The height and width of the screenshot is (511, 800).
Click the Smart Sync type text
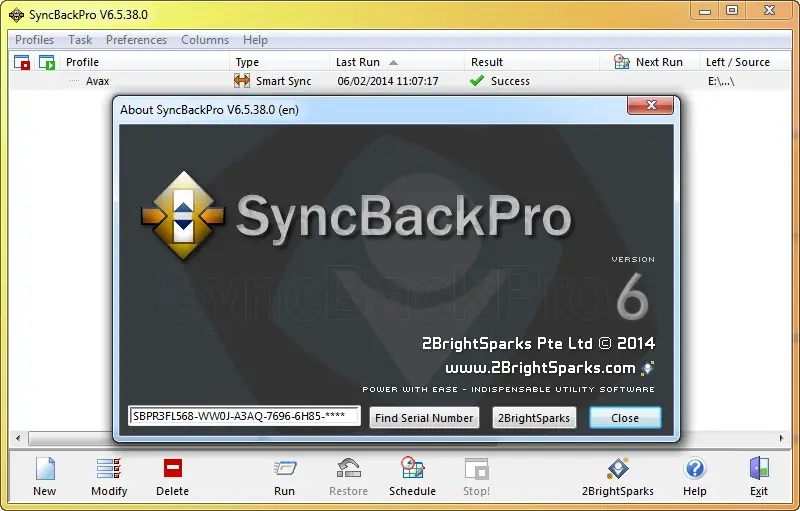(x=284, y=81)
